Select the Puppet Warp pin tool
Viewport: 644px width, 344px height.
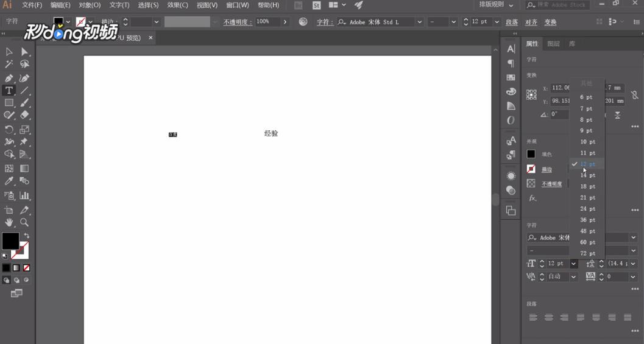pos(24,142)
